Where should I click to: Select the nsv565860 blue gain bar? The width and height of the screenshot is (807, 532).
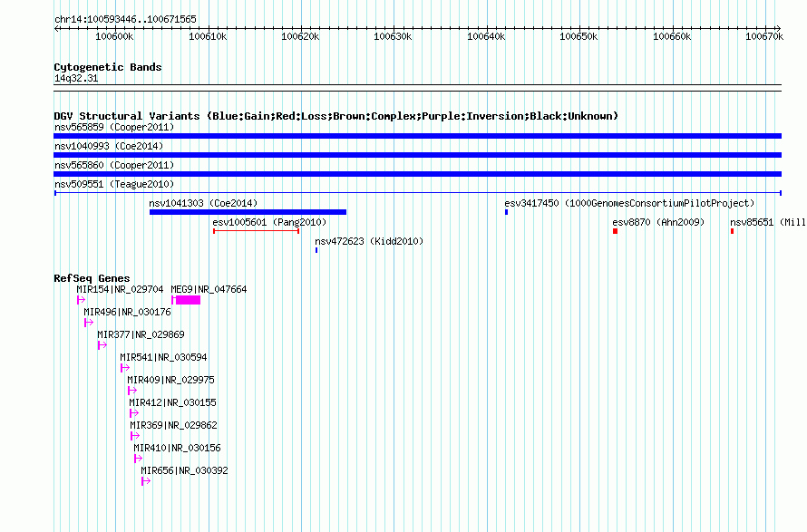coord(417,174)
